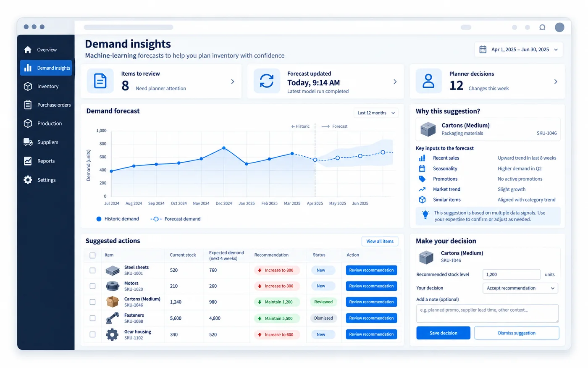Click the Forecast updated refresh icon
Viewport: 588px width, 368px height.
click(x=267, y=81)
